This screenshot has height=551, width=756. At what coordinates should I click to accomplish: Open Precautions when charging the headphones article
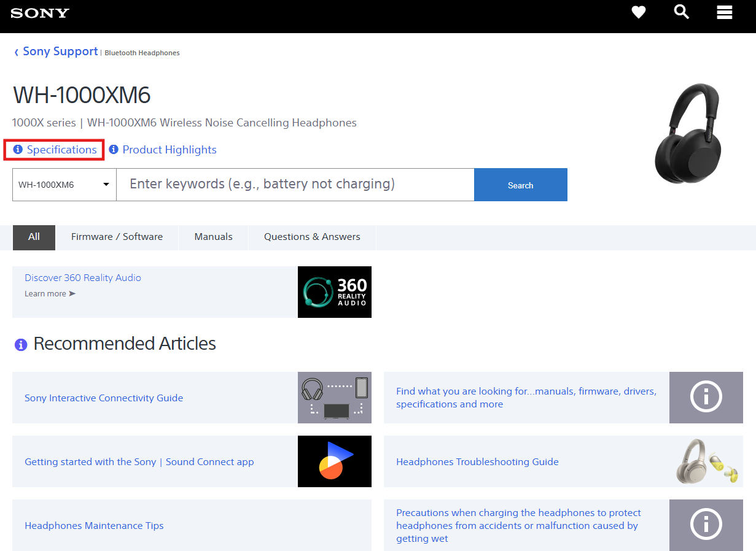(x=518, y=526)
